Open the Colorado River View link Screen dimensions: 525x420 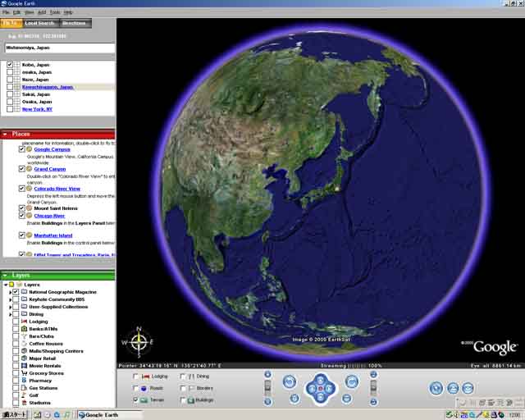tap(57, 189)
